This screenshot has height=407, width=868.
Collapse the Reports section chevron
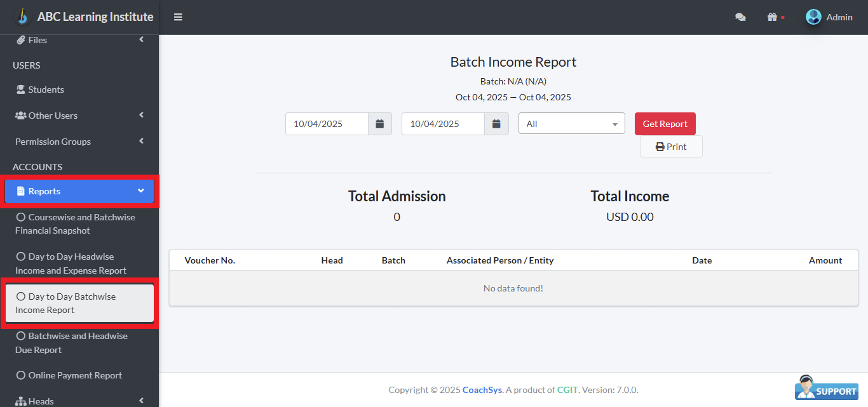(x=141, y=190)
